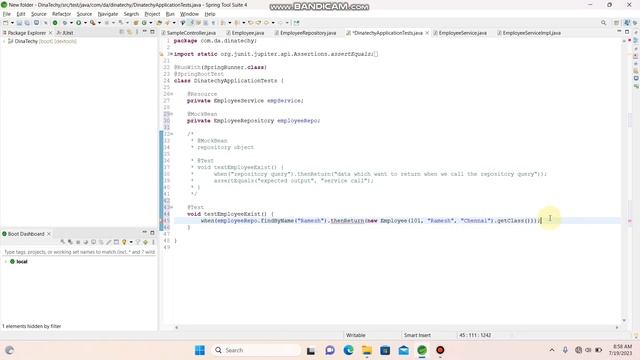Open the Window menu
Viewport: 640px width, 360px height.
(189, 14)
